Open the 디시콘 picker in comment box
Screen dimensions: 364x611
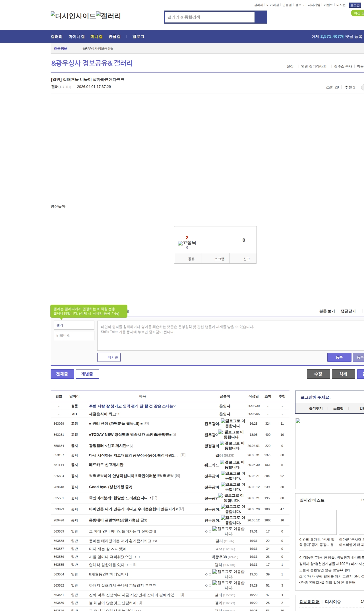pos(109,357)
